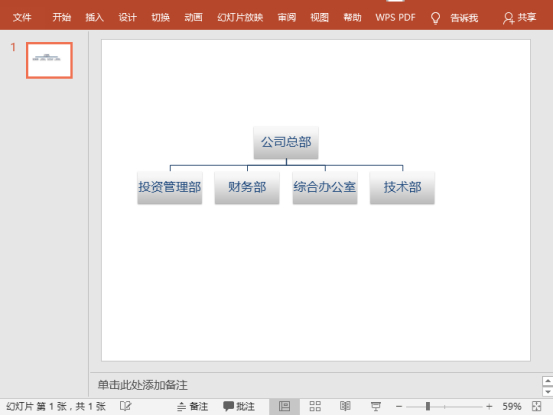Click the spell check status icon

coord(125,406)
